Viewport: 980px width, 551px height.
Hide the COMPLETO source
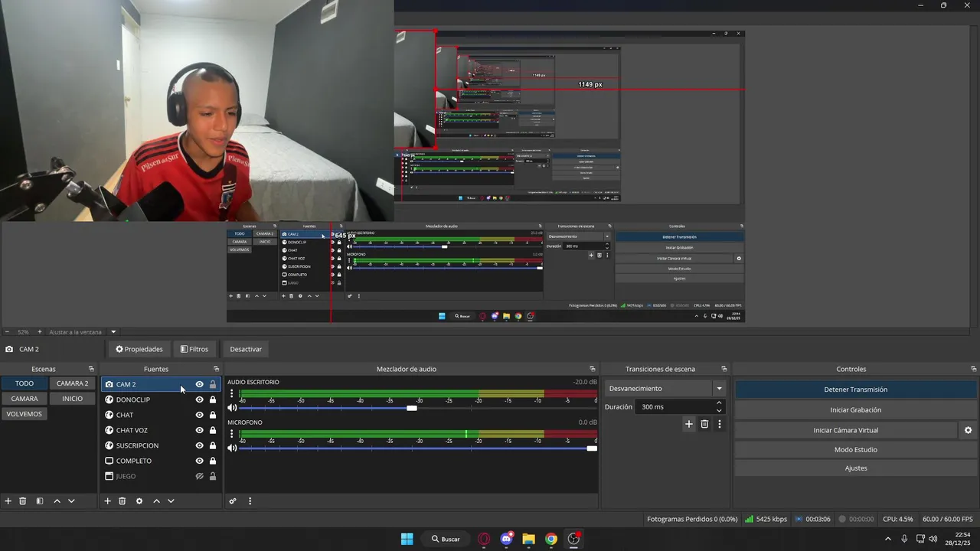coord(200,461)
